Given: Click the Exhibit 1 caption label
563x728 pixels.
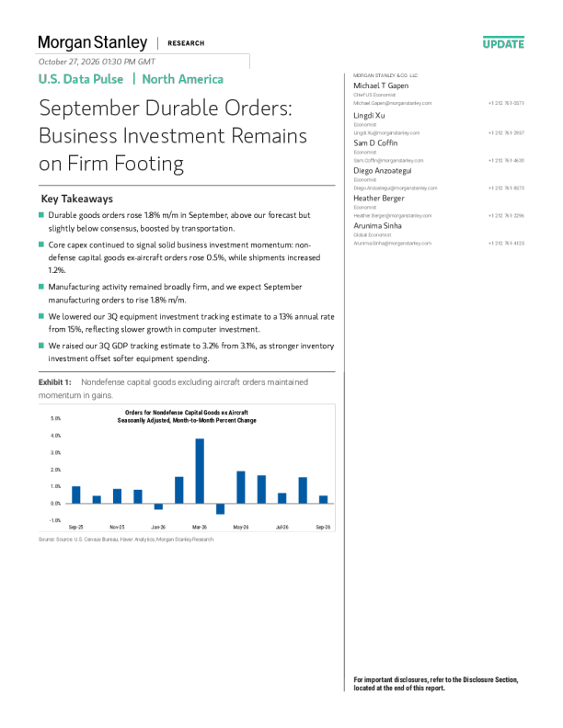Looking at the screenshot, I should point(55,382).
